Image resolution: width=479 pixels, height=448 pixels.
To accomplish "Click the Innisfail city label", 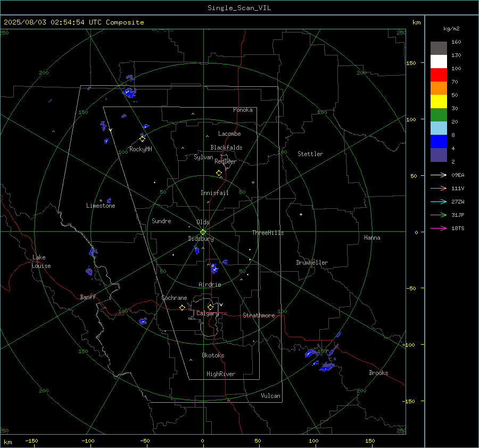I will coord(214,193).
